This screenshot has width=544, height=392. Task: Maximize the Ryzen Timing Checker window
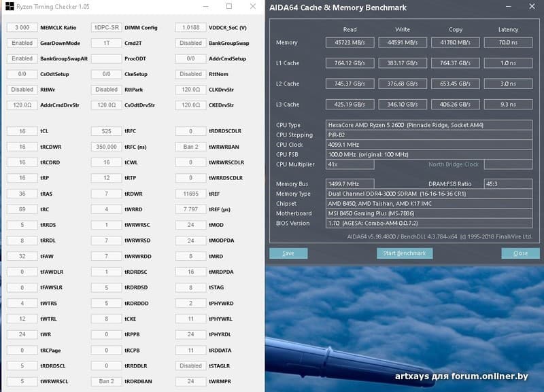228,7
